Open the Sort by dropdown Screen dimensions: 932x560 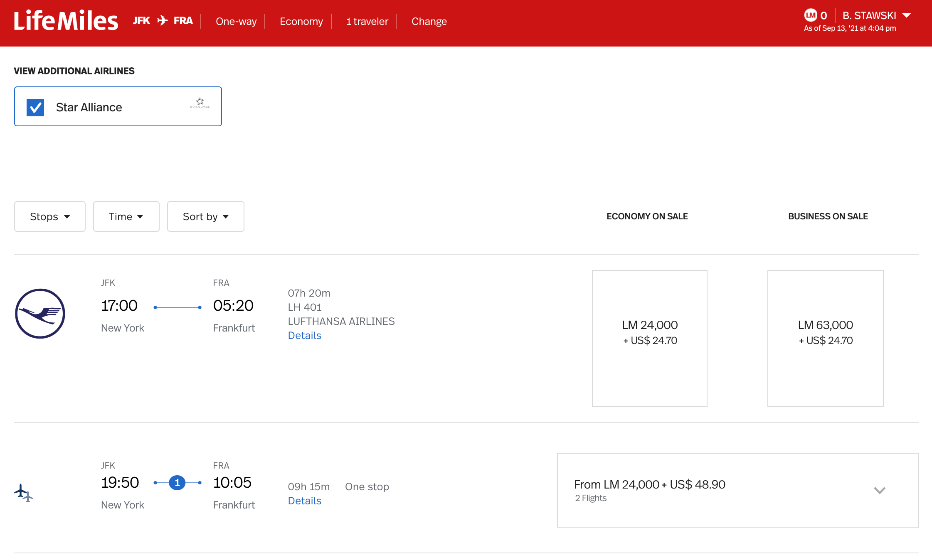tap(206, 216)
